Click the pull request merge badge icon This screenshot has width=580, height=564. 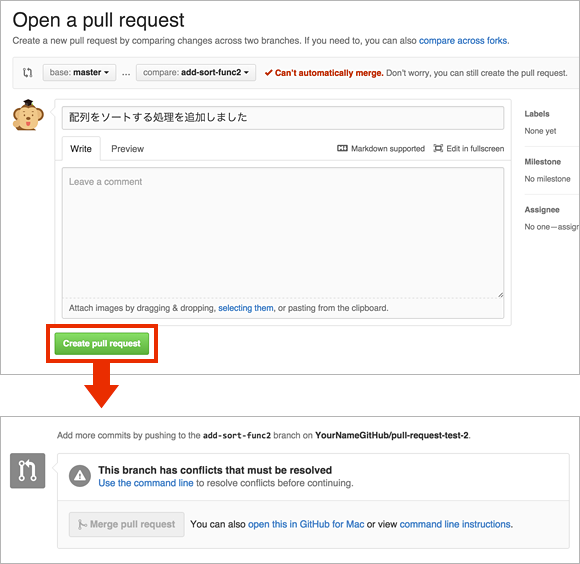coord(28,470)
